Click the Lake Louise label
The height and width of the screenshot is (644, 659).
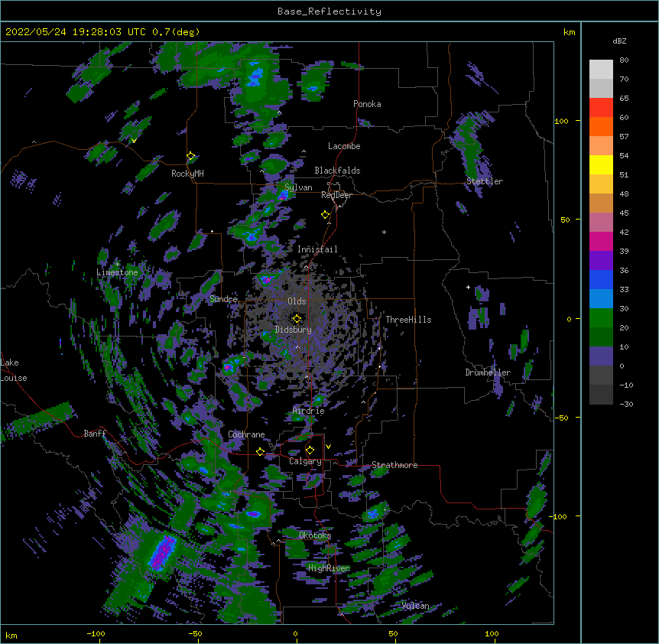point(14,370)
